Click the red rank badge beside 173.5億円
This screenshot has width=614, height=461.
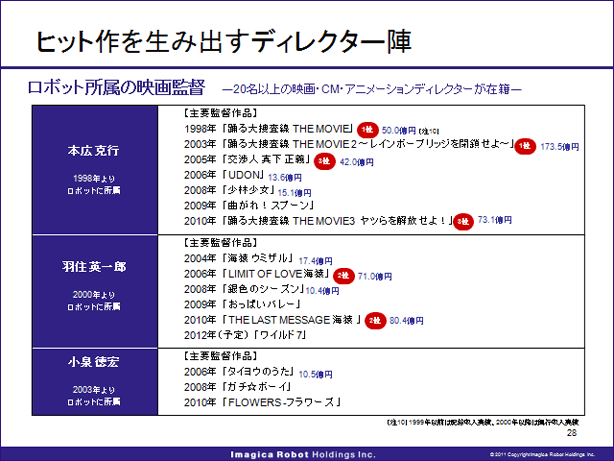[x=525, y=146]
